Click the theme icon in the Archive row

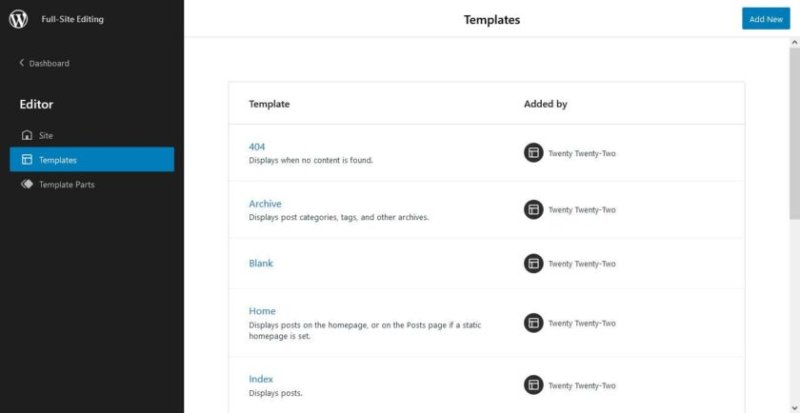pyautogui.click(x=534, y=209)
